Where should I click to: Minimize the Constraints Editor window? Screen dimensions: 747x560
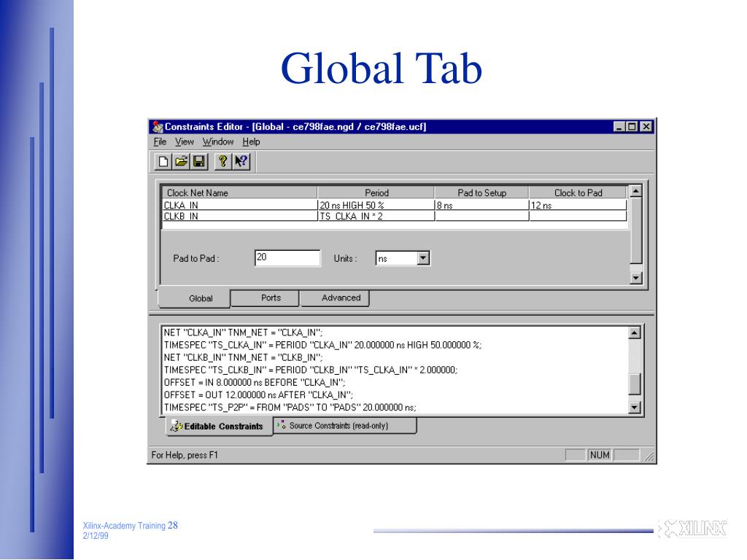click(619, 127)
